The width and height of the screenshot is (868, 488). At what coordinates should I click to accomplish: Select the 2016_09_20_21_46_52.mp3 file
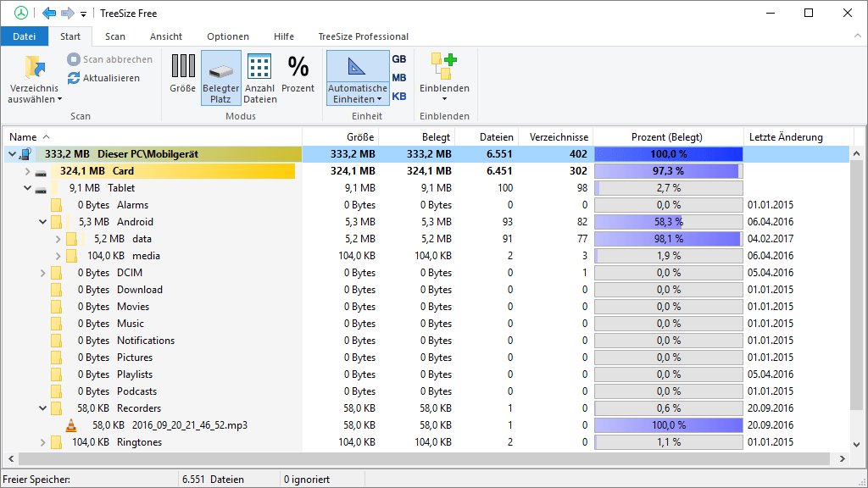189,425
